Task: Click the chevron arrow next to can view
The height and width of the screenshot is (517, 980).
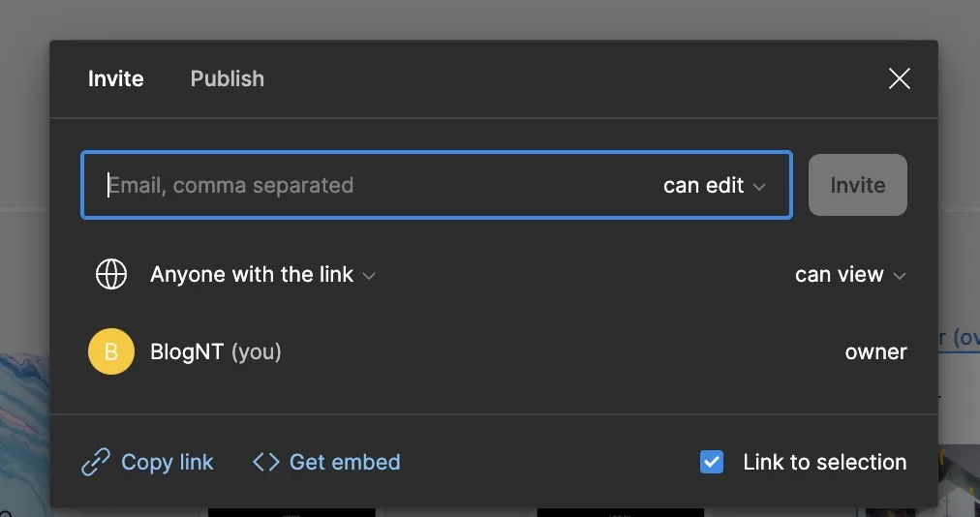Action: tap(900, 276)
